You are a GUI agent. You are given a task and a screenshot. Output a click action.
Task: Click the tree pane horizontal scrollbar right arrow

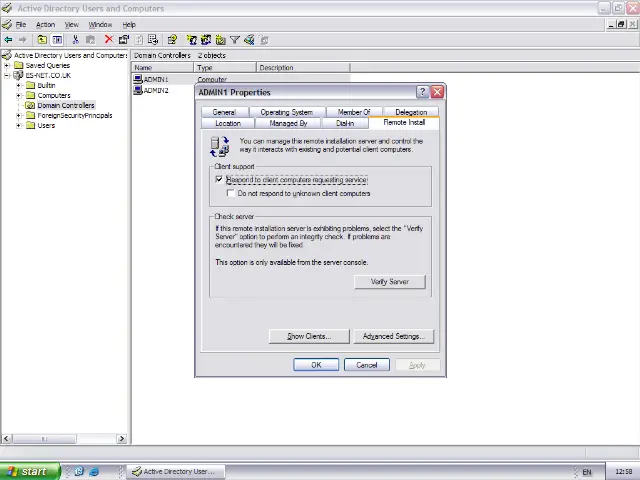tap(122, 438)
